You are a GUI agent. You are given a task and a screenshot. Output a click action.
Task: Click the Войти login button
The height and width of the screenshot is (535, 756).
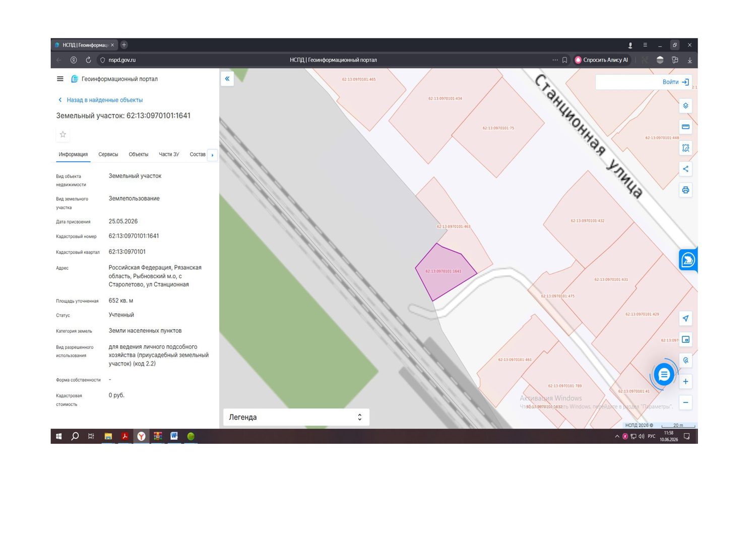(675, 82)
